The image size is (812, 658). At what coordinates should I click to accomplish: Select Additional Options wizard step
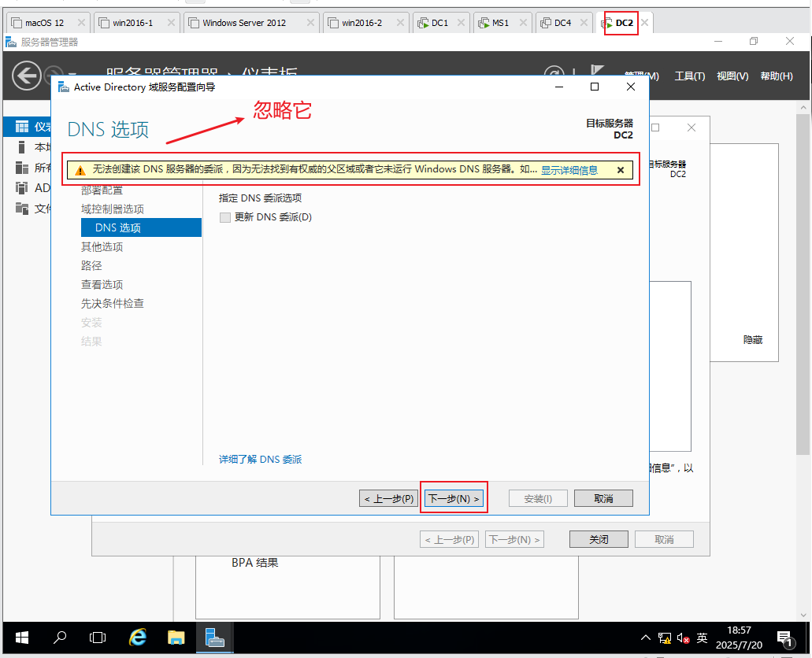tap(102, 247)
